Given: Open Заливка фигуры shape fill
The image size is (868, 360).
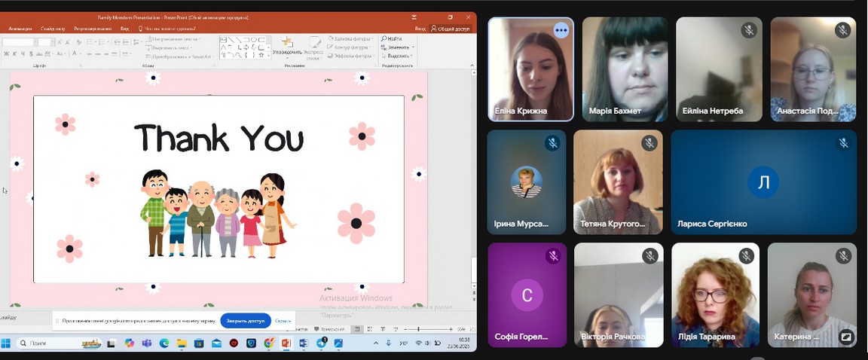Looking at the screenshot, I should (350, 38).
